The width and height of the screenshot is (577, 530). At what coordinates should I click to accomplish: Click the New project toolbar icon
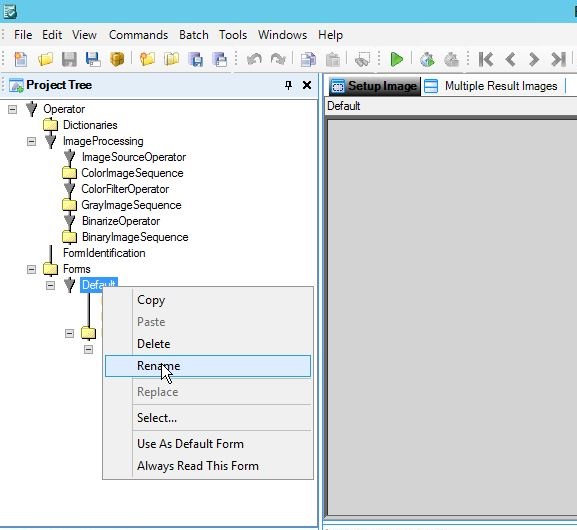tap(21, 59)
